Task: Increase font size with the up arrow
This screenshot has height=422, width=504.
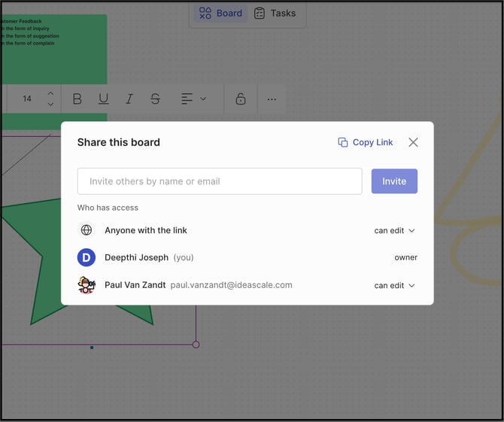Action: [50, 93]
